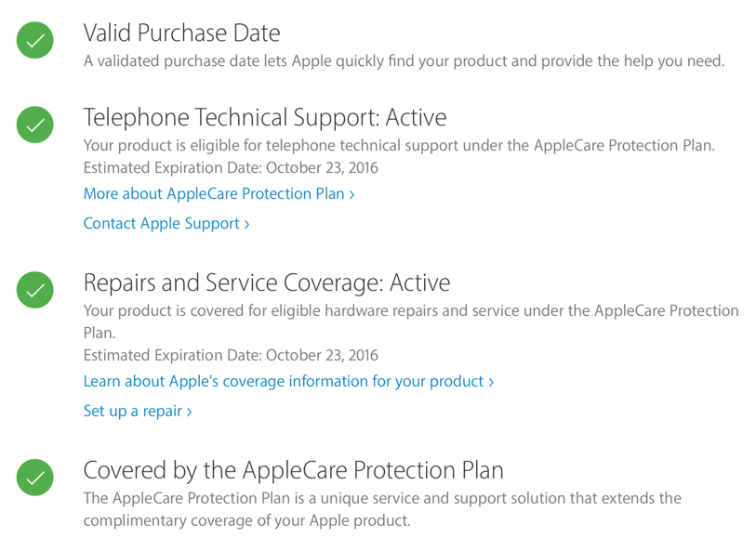Click the Telephone Technical Support: Active heading
This screenshot has width=756, height=551.
[265, 118]
